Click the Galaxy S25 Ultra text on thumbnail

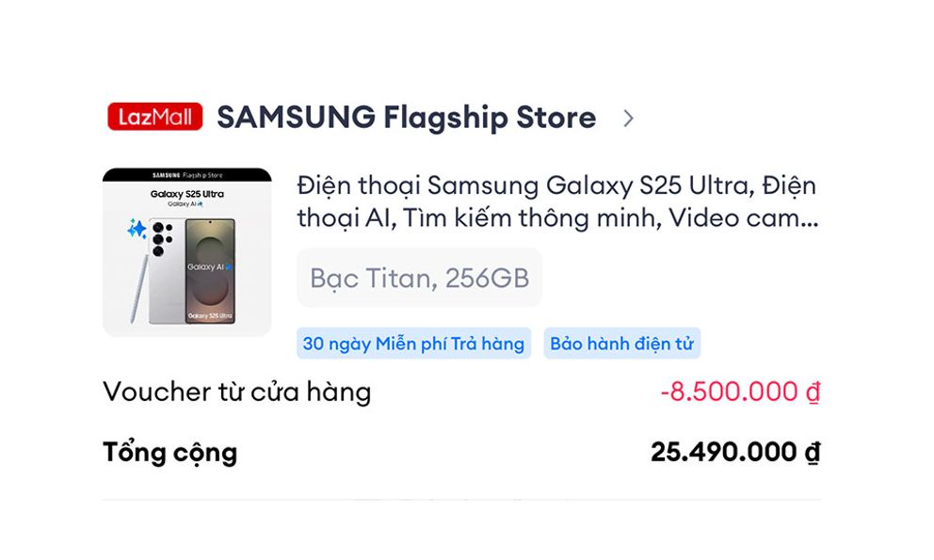point(186,194)
